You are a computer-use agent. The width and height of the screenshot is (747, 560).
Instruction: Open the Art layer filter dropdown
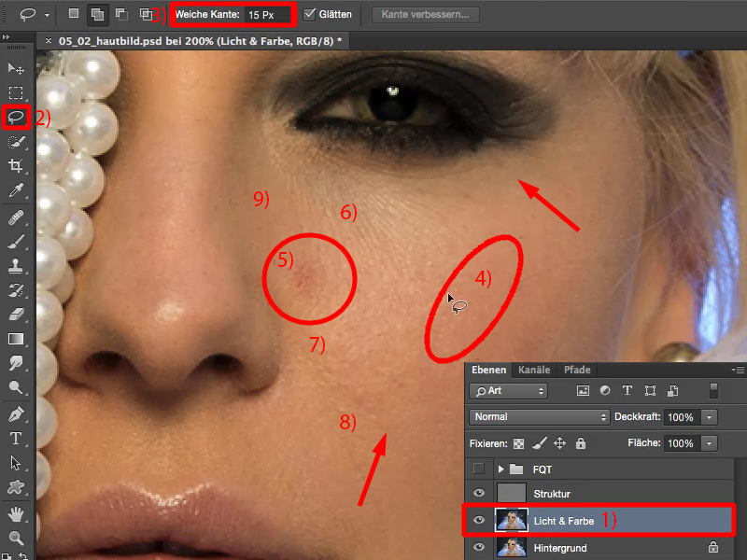coord(508,391)
